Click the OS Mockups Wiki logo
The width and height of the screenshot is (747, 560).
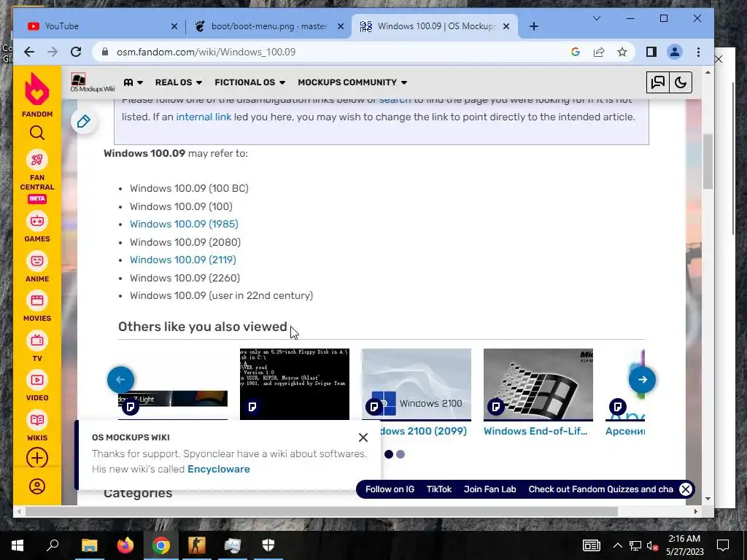tap(93, 82)
